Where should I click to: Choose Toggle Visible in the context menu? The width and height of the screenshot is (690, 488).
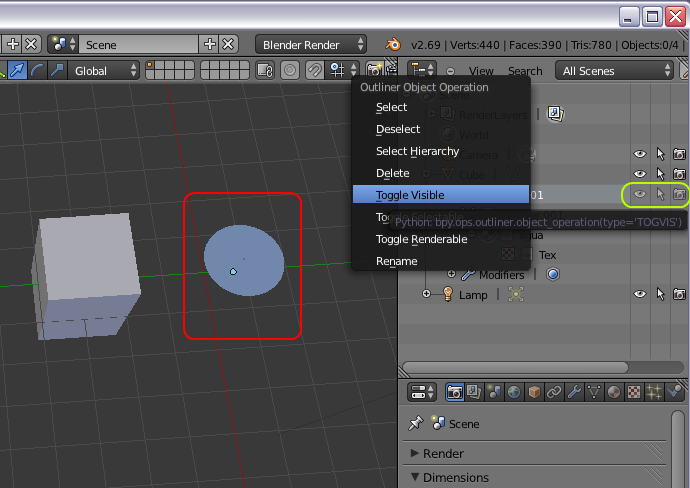coord(440,194)
